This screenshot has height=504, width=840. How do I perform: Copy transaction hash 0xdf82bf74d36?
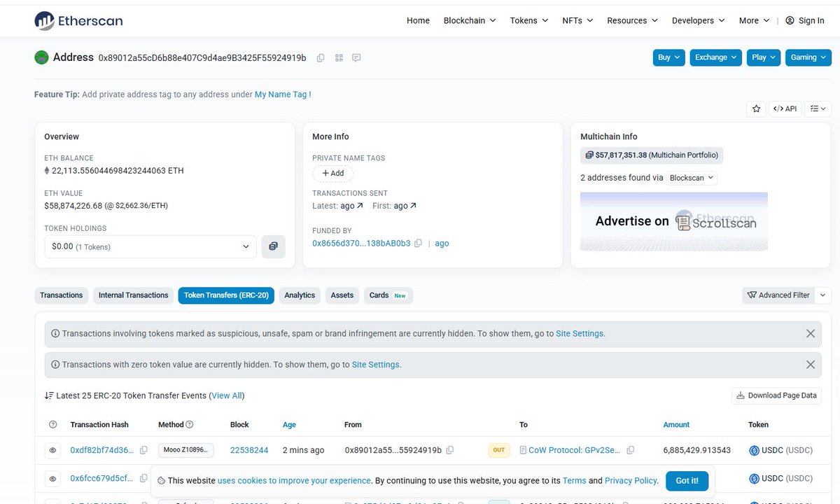coord(143,450)
